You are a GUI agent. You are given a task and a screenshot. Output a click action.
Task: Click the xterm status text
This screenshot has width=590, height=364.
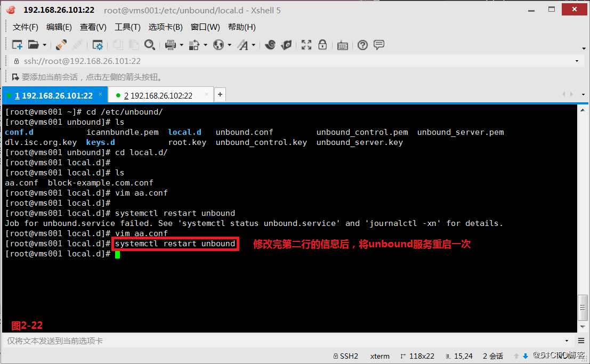379,356
